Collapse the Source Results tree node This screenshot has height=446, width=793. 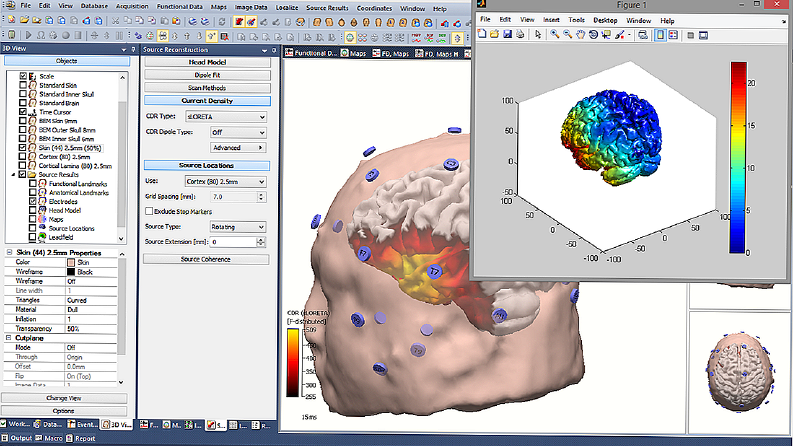(x=14, y=174)
